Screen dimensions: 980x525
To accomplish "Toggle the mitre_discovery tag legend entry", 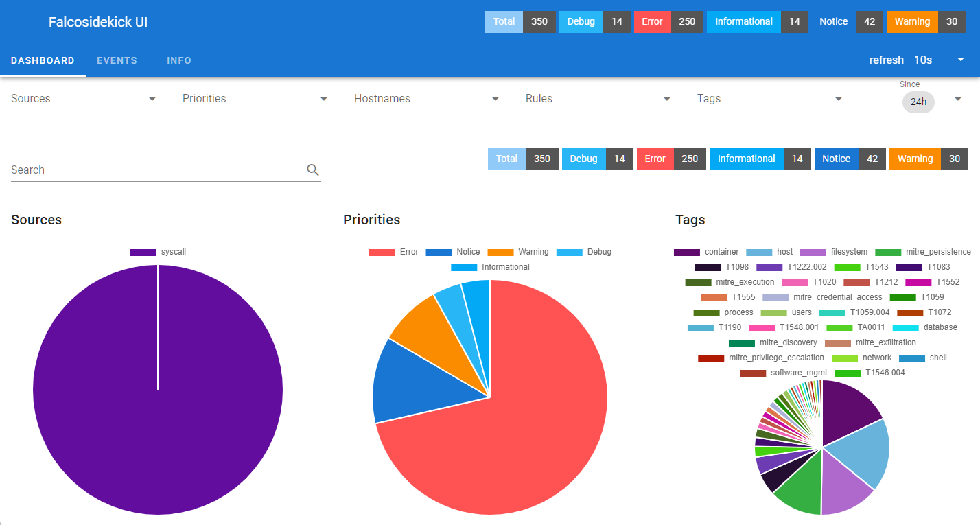I will click(773, 342).
